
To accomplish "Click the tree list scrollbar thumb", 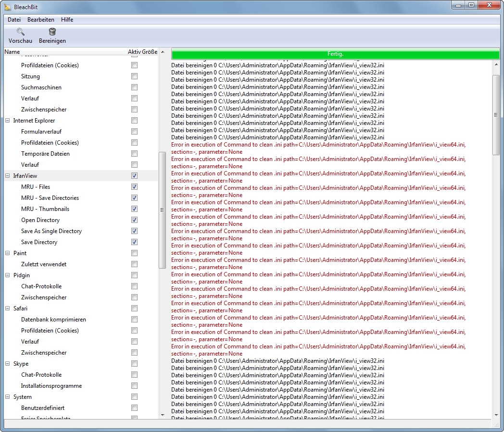I will click(x=163, y=210).
